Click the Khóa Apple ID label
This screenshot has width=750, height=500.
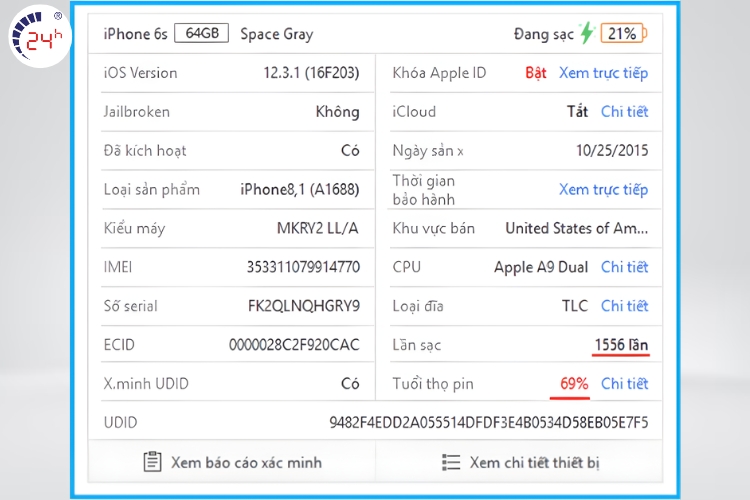click(439, 73)
